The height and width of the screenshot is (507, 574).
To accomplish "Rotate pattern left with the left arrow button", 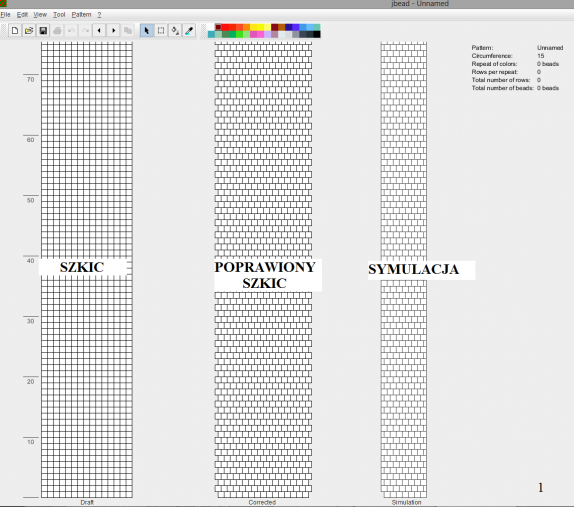I will [99, 30].
